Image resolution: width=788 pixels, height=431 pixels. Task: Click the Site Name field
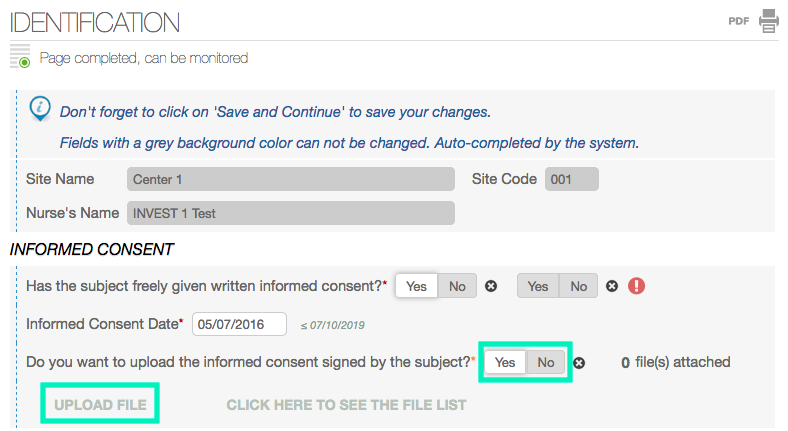290,180
